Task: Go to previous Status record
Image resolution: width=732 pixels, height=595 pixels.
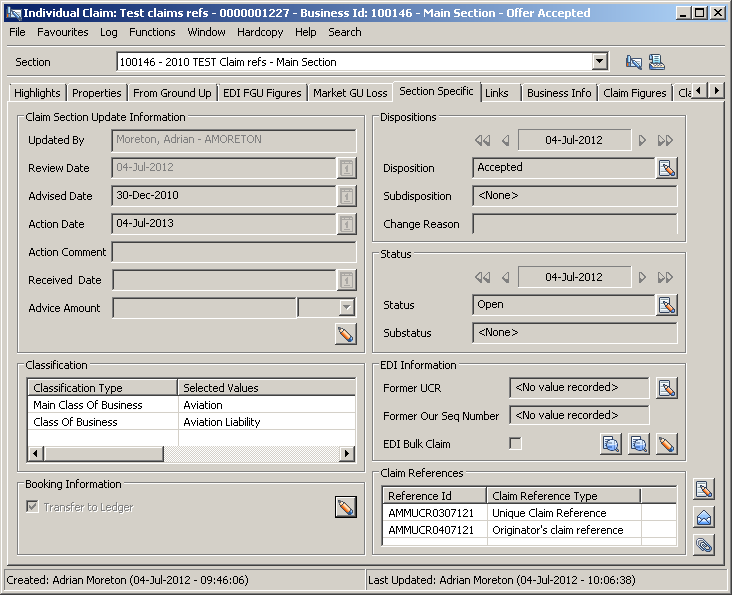Action: click(x=506, y=277)
